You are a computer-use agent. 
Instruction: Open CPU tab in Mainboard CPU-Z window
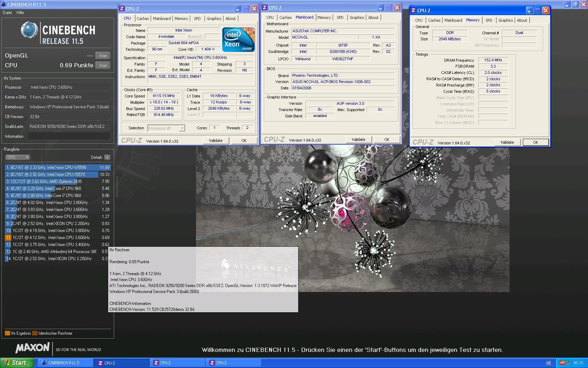click(270, 18)
